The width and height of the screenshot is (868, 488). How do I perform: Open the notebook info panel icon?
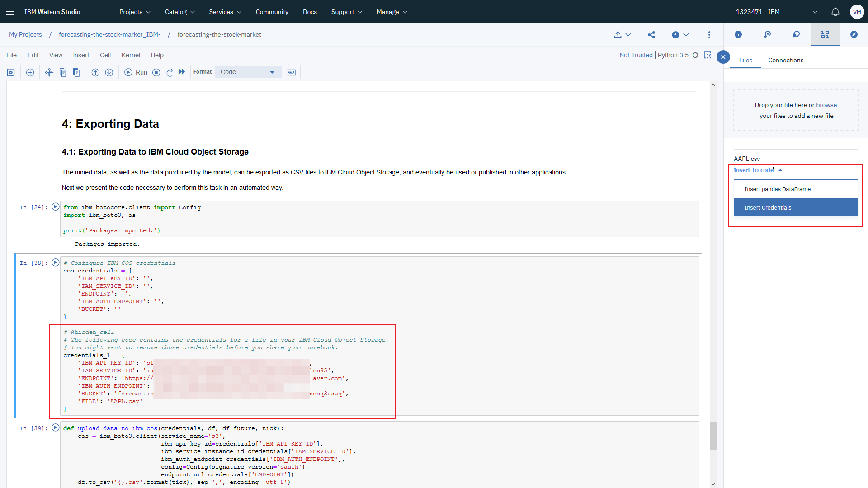click(738, 35)
